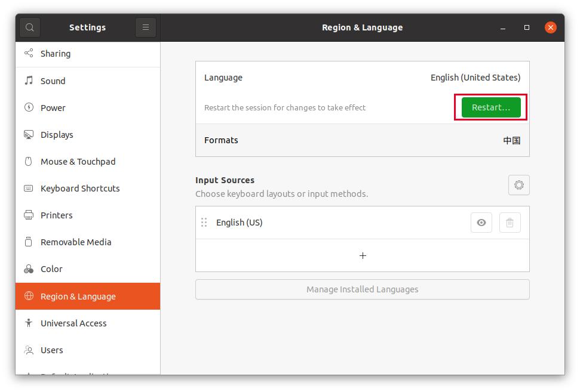The width and height of the screenshot is (580, 392).
Task: Click the Removable Media icon
Action: coord(28,242)
